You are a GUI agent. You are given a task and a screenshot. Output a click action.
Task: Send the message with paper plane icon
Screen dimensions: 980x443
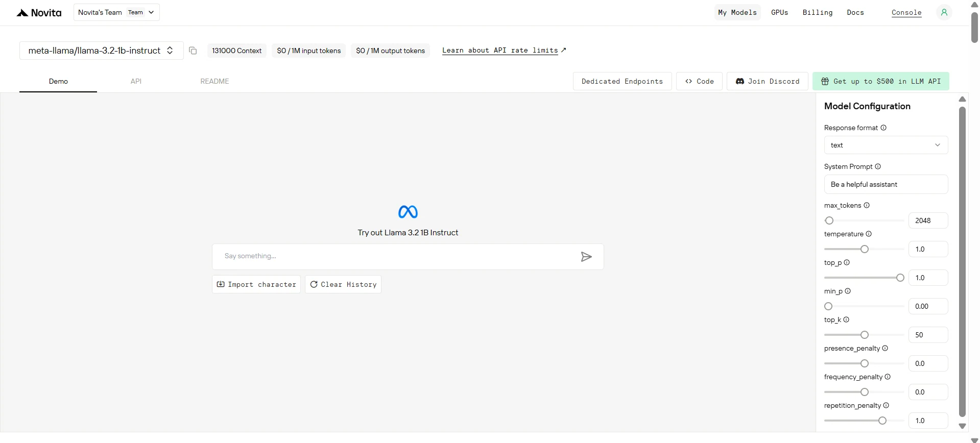coord(586,257)
